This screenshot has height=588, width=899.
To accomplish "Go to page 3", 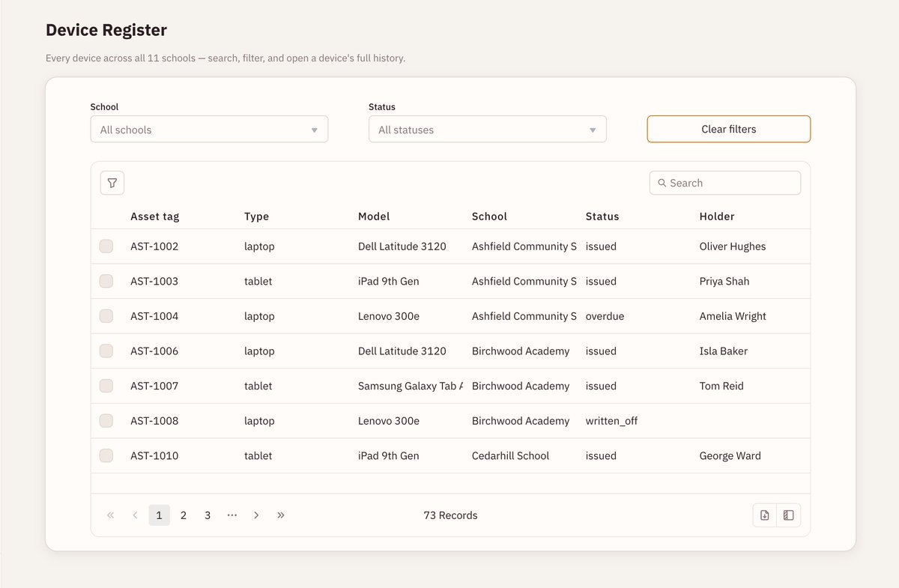I will (208, 515).
